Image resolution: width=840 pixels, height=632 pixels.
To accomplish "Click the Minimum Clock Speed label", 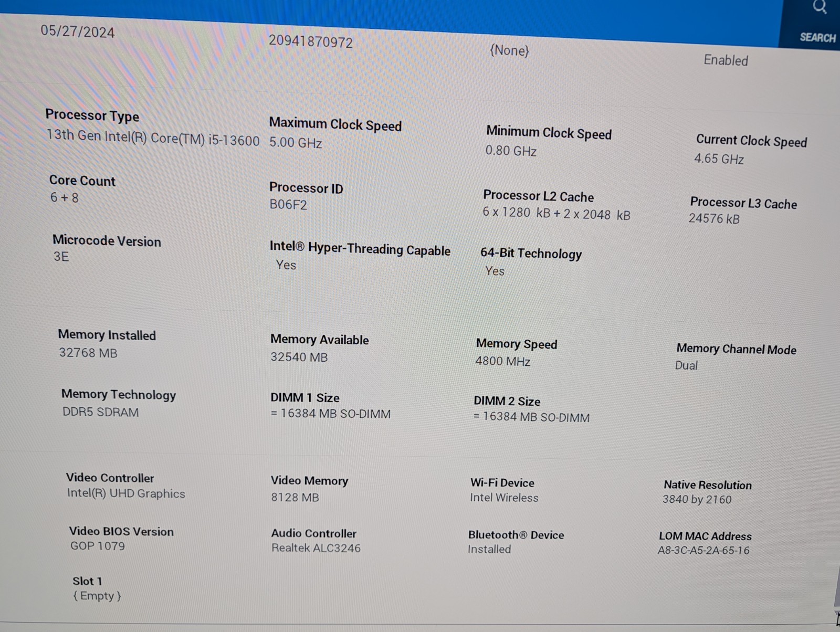I will click(x=549, y=133).
